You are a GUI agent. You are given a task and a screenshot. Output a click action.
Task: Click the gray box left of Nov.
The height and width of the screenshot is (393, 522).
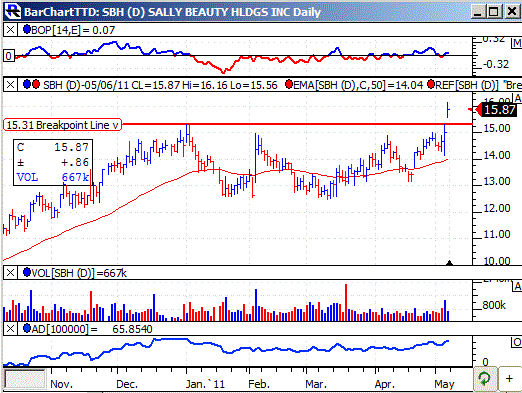pyautogui.click(x=25, y=379)
